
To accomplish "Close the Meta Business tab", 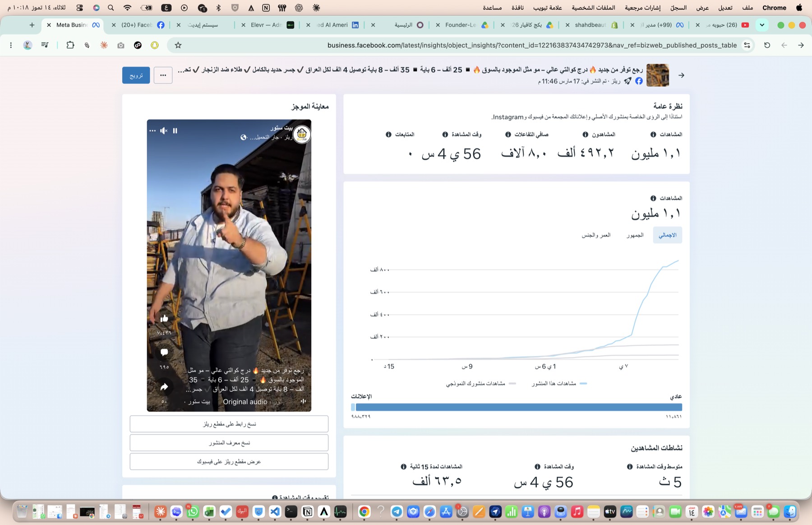I will coord(49,25).
